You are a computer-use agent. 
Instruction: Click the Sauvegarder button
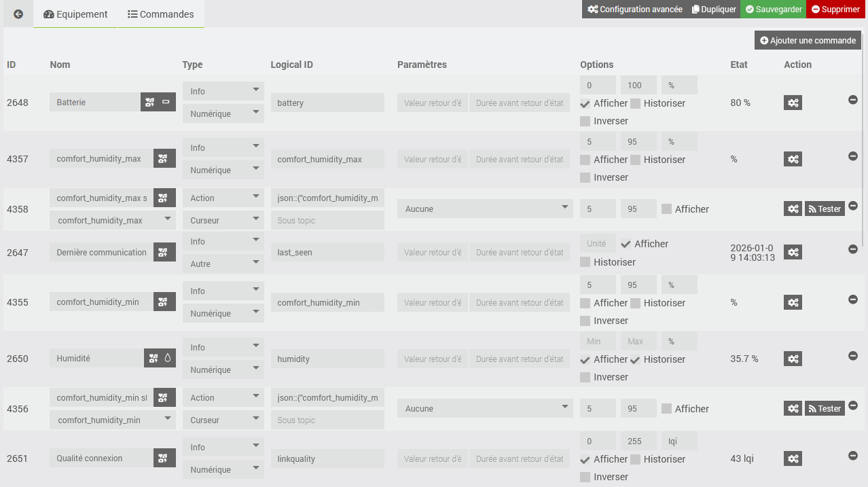point(773,10)
